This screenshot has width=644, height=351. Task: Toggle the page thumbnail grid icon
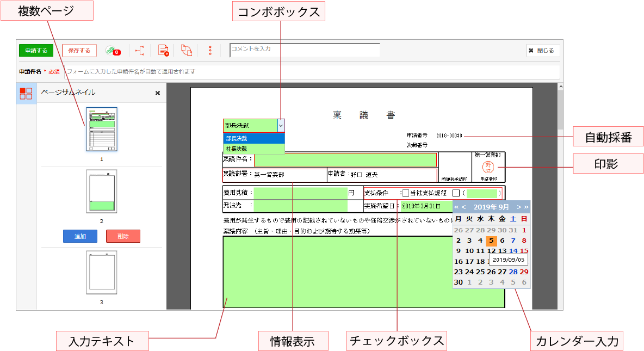26,93
